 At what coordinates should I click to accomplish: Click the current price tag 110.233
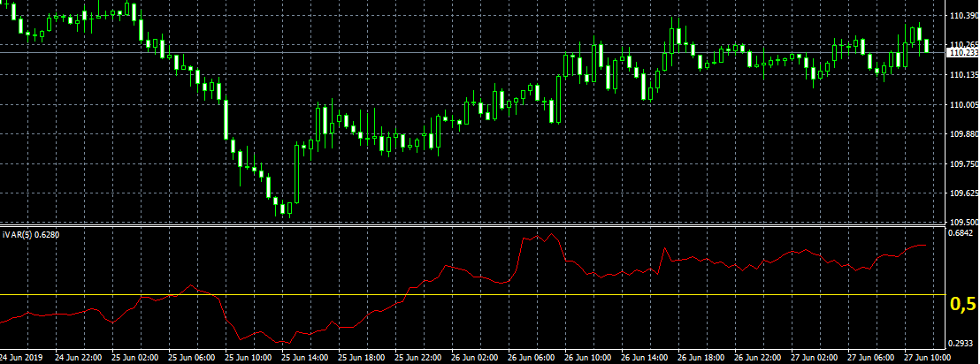click(x=961, y=53)
